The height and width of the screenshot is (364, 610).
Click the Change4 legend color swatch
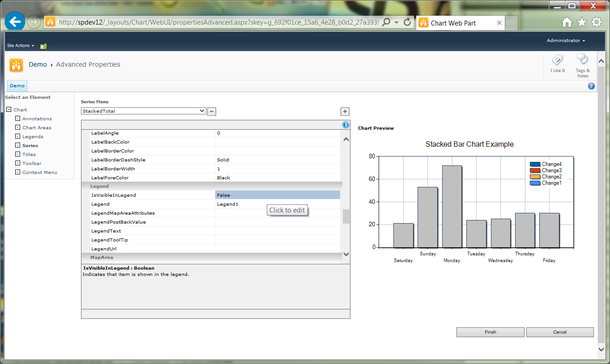(535, 164)
